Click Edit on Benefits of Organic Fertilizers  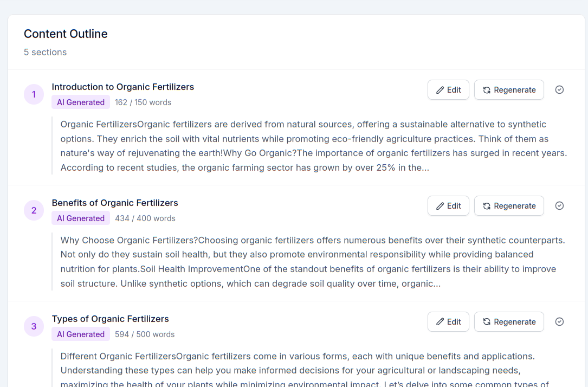point(448,206)
